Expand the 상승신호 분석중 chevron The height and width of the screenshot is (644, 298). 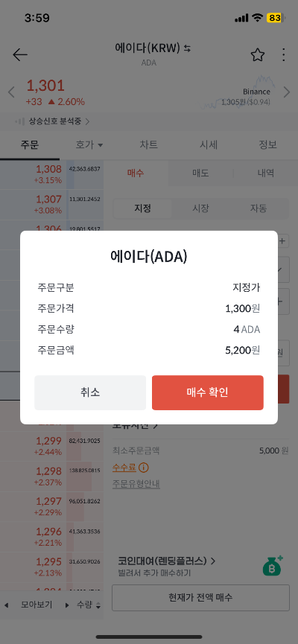point(88,121)
